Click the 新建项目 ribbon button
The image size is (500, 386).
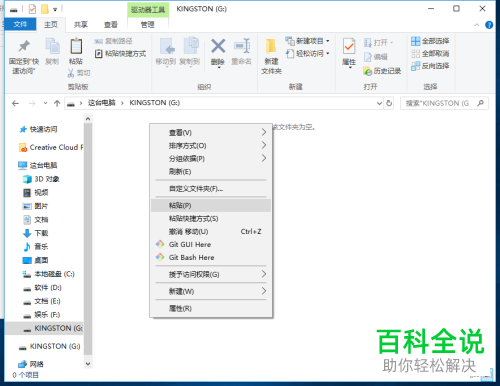point(307,41)
